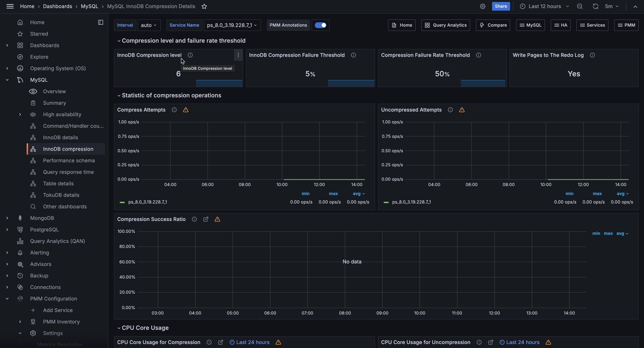Dock the sidebar menu panel icon
This screenshot has height=348, width=644.
101,22
